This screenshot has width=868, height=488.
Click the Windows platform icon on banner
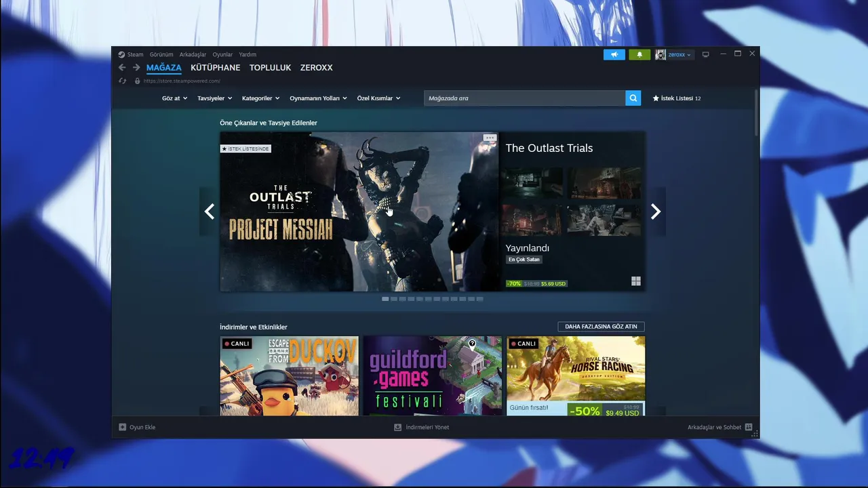tap(636, 281)
